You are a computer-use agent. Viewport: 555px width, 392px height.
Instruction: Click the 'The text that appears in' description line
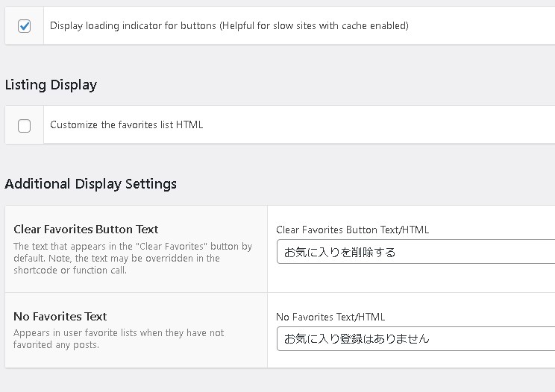click(x=133, y=247)
